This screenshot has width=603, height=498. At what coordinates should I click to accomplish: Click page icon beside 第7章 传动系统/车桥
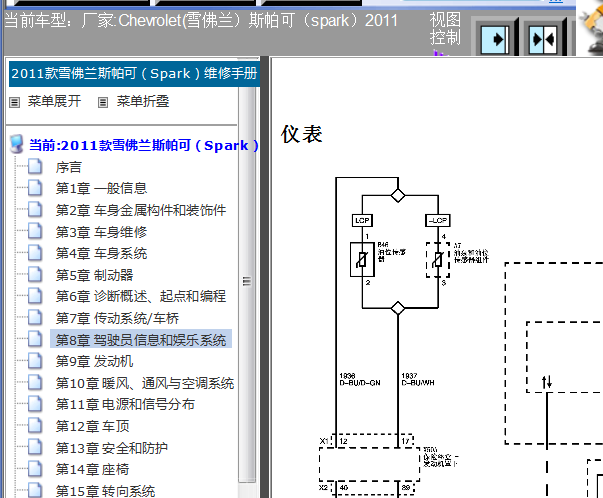click(35, 317)
